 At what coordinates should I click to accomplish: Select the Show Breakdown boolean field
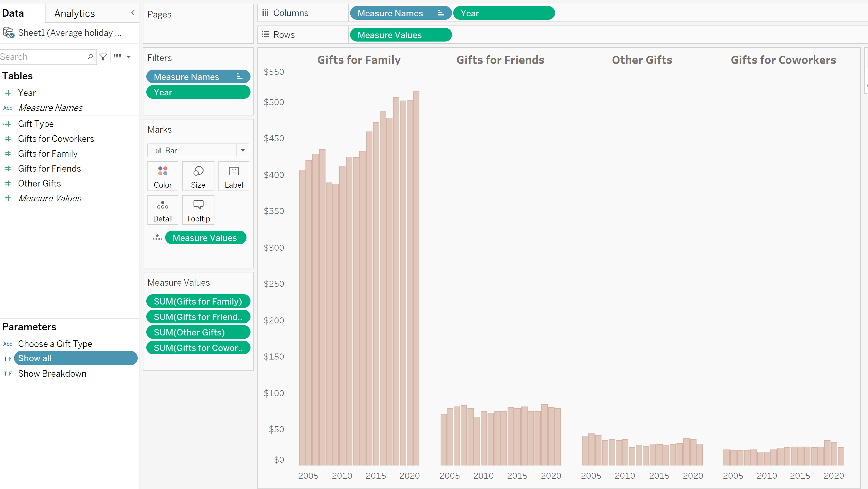pyautogui.click(x=52, y=374)
